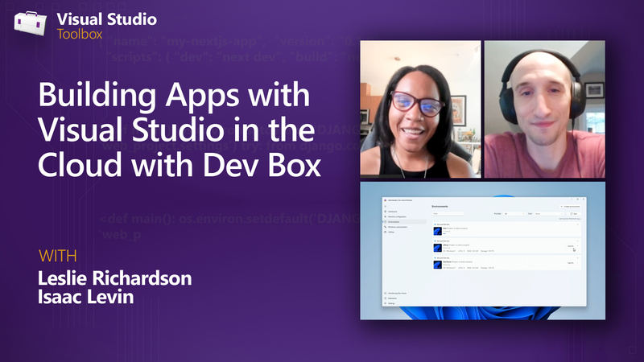Image resolution: width=644 pixels, height=362 pixels.
Task: Click the Devhome environment thumbnail image
Action: (x=437, y=265)
